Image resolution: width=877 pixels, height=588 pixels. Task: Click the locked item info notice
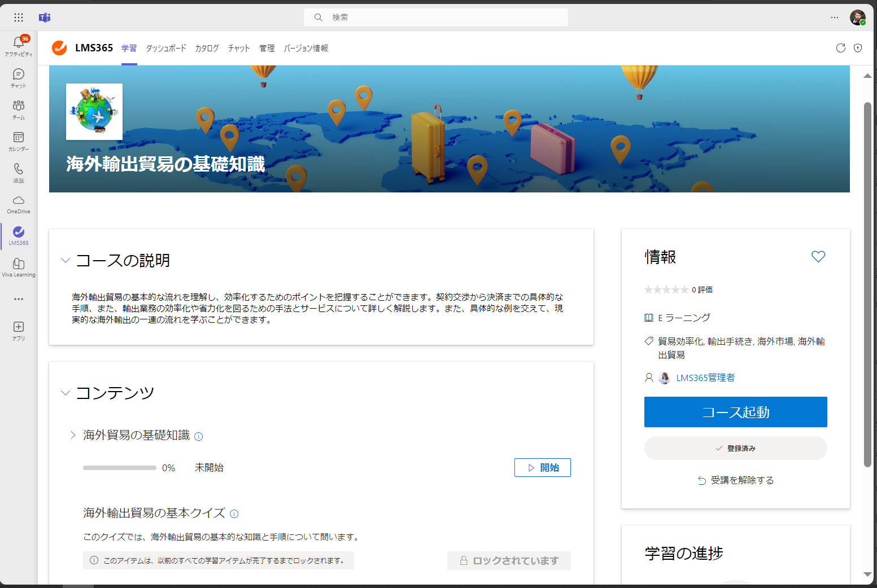coord(219,560)
